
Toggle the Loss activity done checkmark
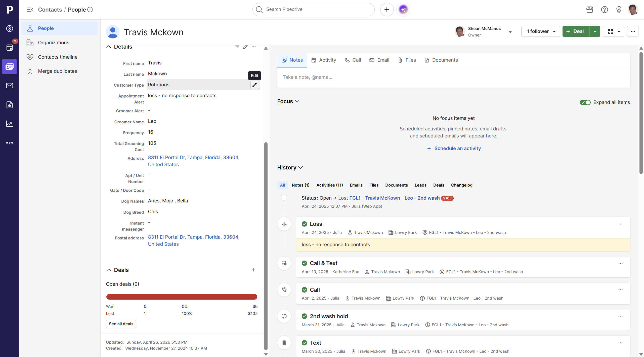coord(304,224)
